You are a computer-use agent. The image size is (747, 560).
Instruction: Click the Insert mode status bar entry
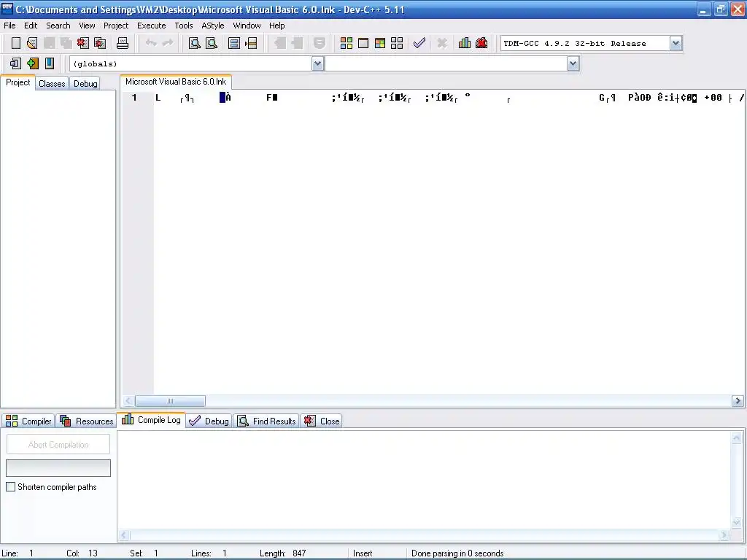[x=363, y=553]
